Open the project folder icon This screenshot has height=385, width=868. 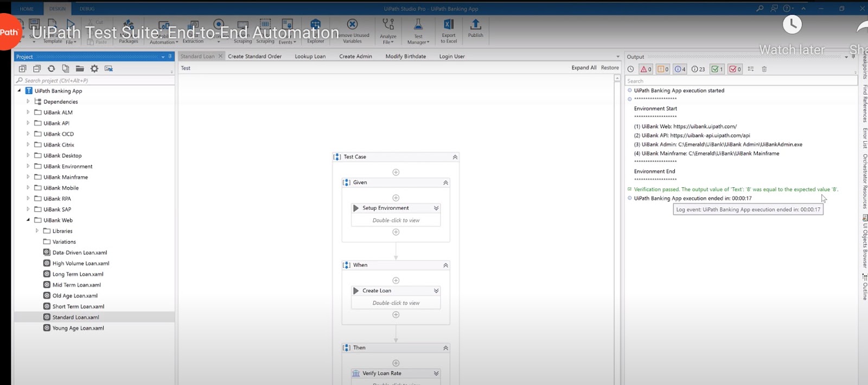[x=80, y=68]
